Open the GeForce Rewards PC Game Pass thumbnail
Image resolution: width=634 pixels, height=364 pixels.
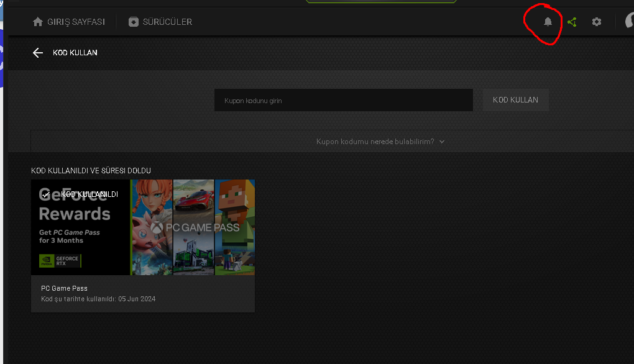click(143, 227)
